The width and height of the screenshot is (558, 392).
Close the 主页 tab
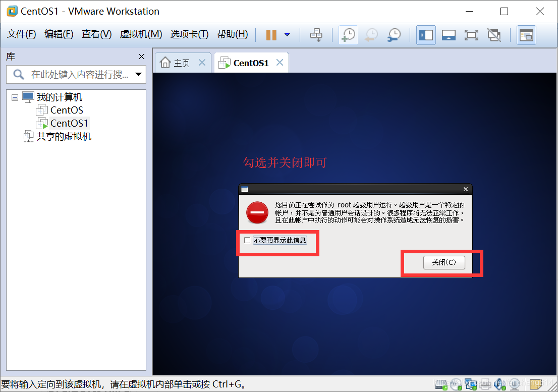(x=202, y=63)
